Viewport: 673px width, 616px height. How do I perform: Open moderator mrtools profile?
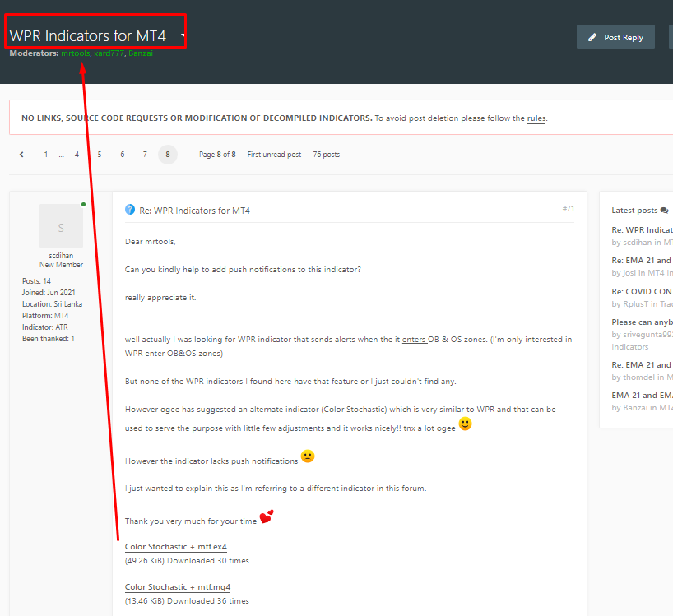coord(75,53)
